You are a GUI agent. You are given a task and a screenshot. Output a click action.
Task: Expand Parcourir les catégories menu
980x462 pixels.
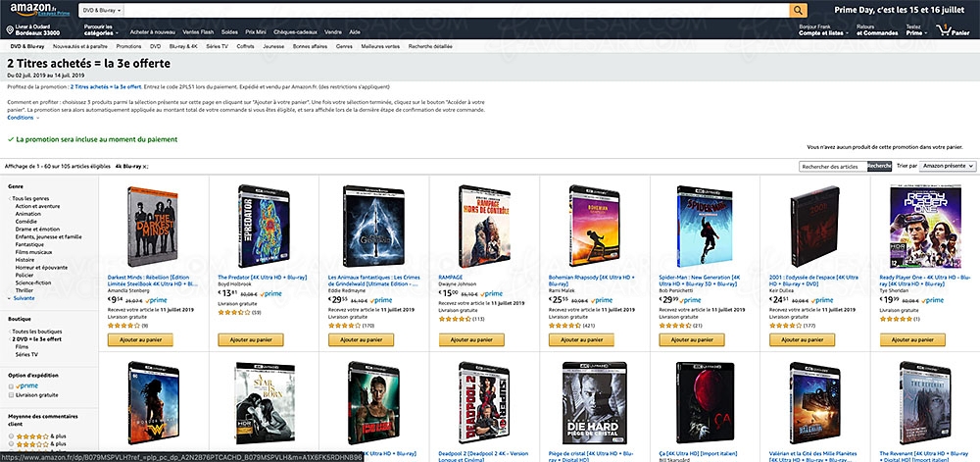point(100,30)
